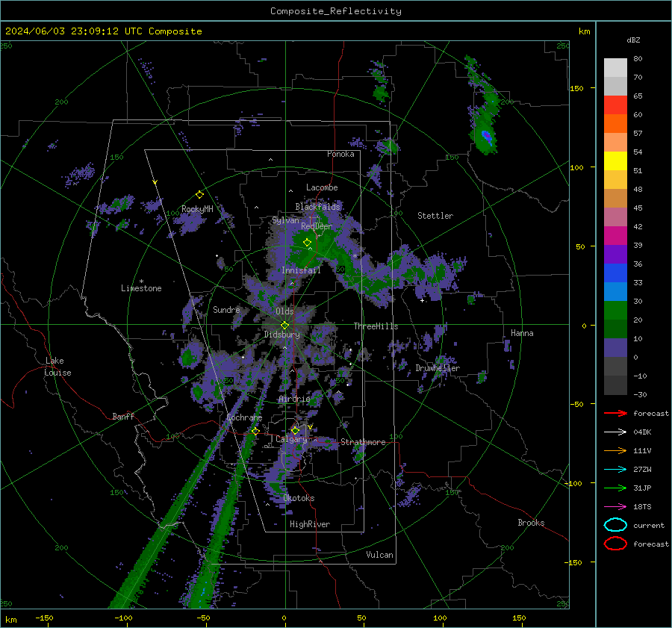Select the 33 dBZ blue color swatch
This screenshot has width=672, height=628.
(x=615, y=273)
